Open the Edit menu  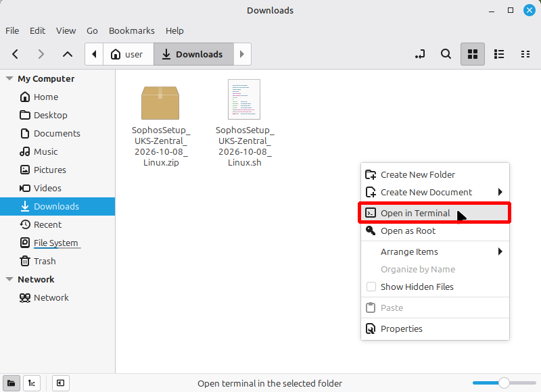(37, 30)
